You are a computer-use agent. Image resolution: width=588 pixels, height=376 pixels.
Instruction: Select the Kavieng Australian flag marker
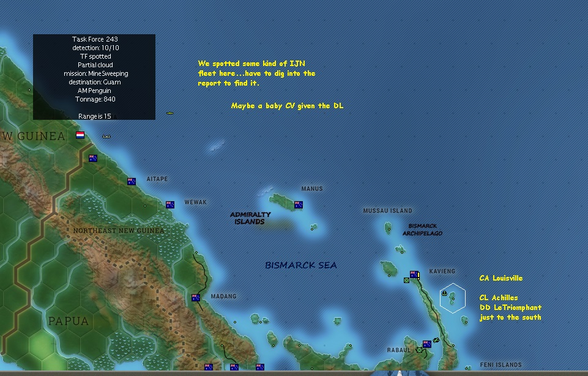(x=414, y=275)
